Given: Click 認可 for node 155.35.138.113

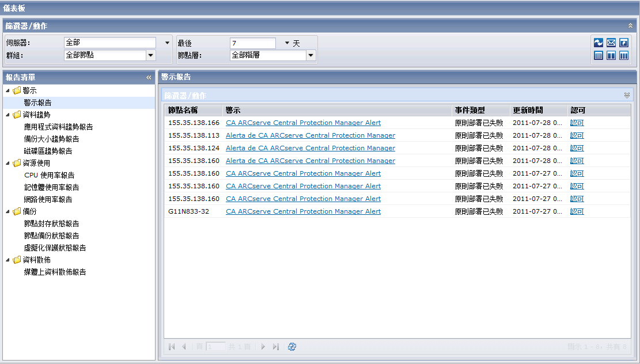Looking at the screenshot, I should (577, 135).
